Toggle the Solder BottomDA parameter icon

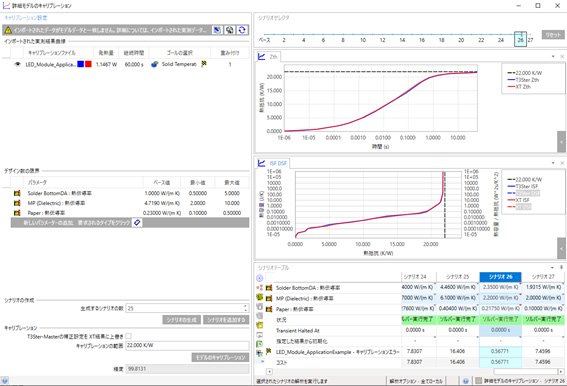pos(17,193)
